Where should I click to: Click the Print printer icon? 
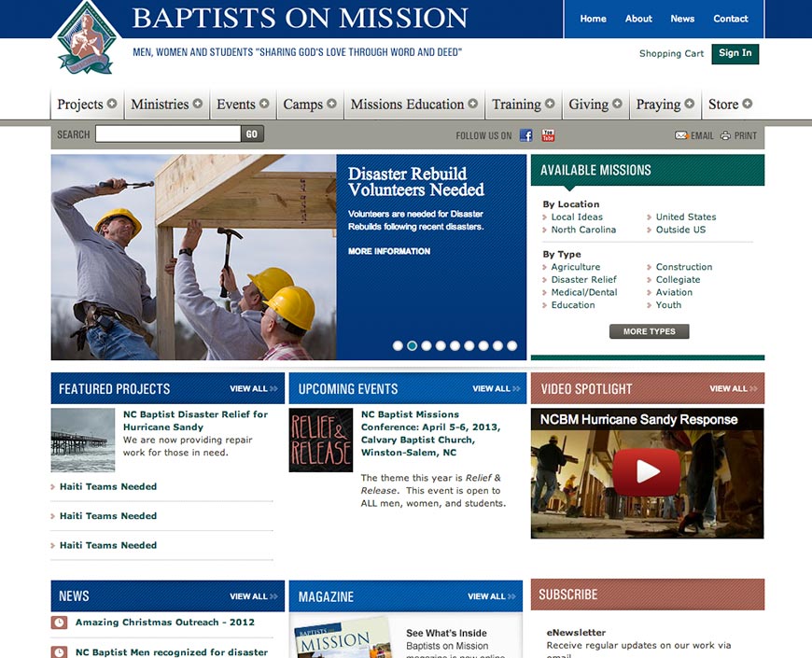point(725,135)
